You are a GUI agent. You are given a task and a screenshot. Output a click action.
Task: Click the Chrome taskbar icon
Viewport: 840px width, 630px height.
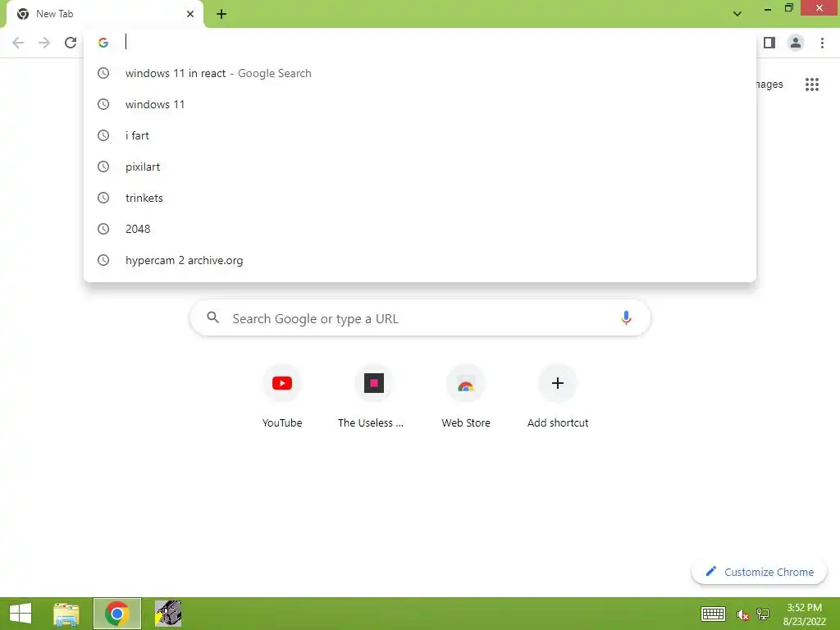tap(116, 614)
